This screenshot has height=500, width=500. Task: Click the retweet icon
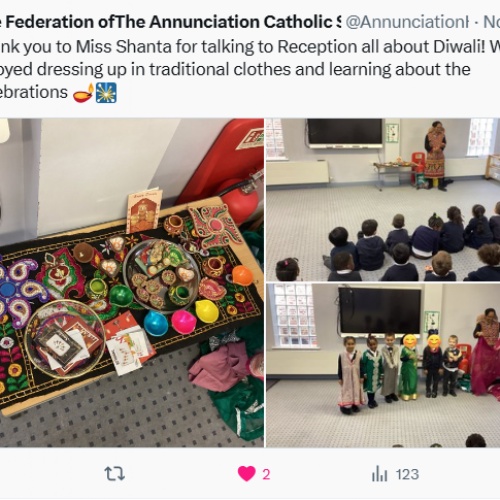(x=114, y=474)
